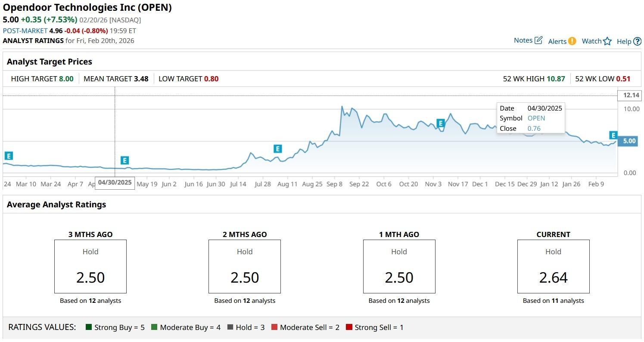Click the earnings E marker above Aug 11
The height and width of the screenshot is (342, 644).
click(278, 149)
